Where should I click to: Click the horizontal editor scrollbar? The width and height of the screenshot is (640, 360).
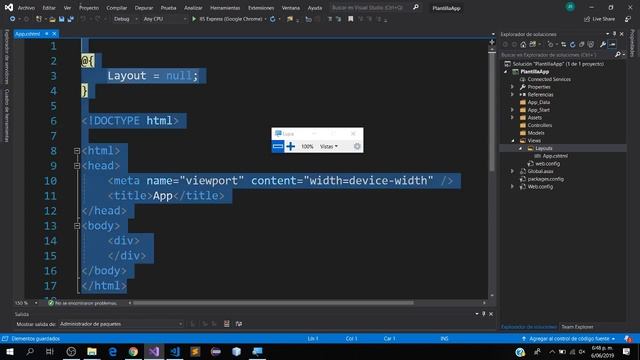(x=273, y=303)
